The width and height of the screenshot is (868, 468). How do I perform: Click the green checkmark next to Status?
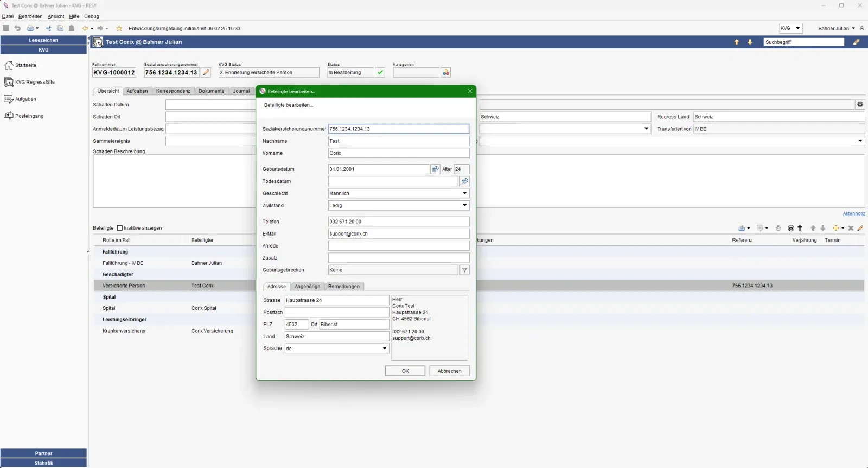[380, 73]
